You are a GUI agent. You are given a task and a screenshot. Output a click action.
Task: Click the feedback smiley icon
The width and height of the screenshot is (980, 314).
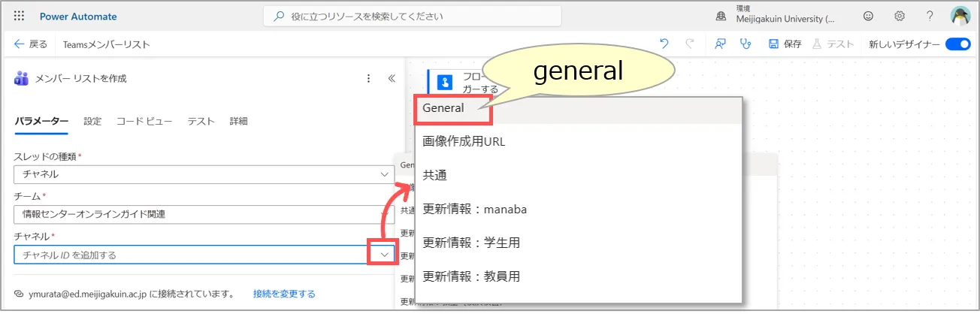[869, 16]
